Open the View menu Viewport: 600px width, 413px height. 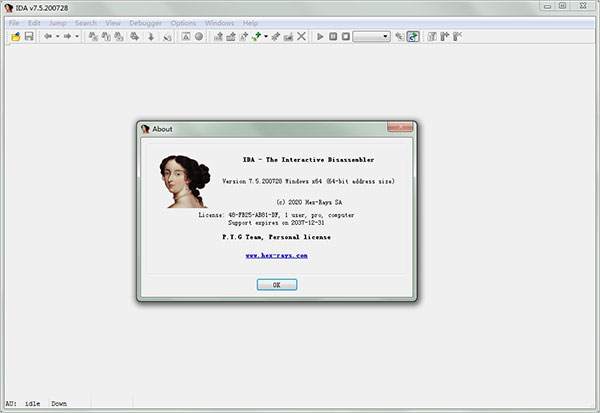[113, 23]
